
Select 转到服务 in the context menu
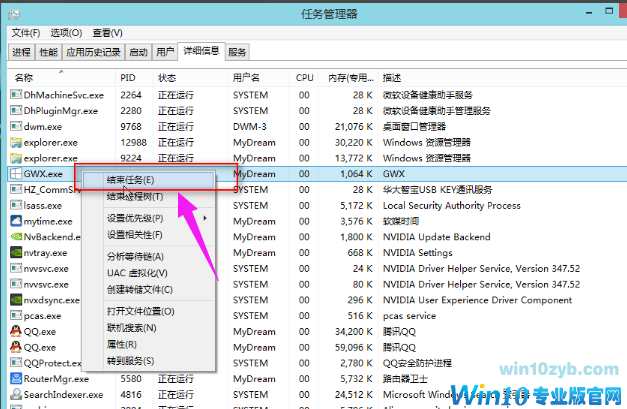(130, 360)
